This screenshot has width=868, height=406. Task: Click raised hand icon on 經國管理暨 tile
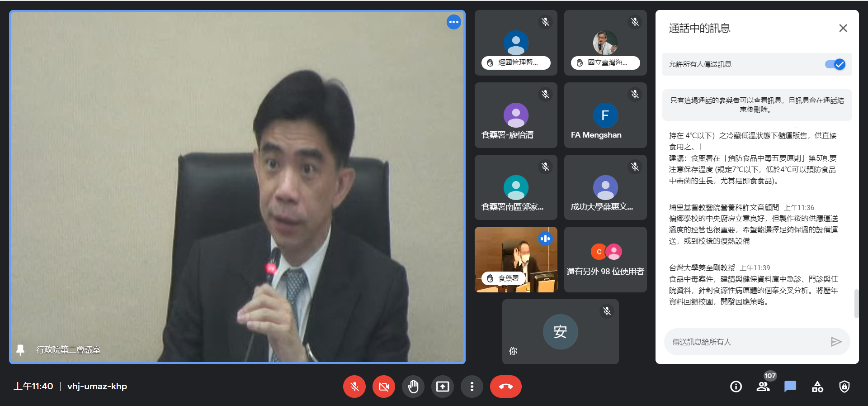pos(490,63)
